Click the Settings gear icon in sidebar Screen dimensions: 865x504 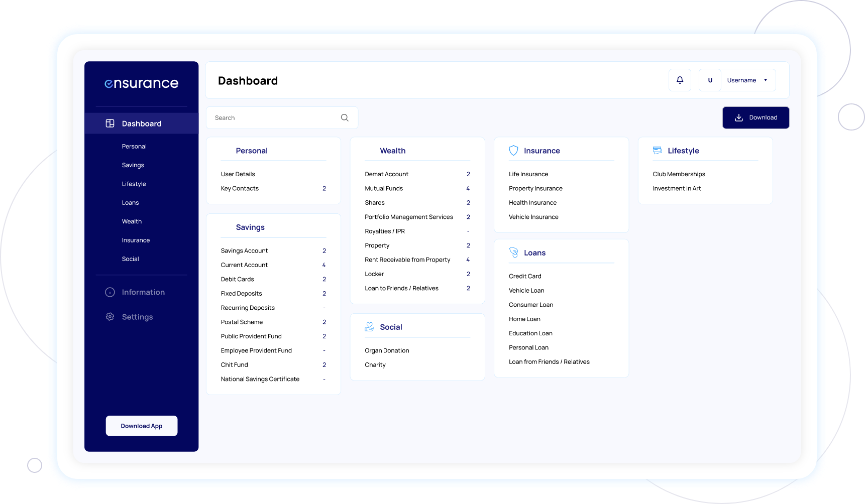(x=110, y=317)
